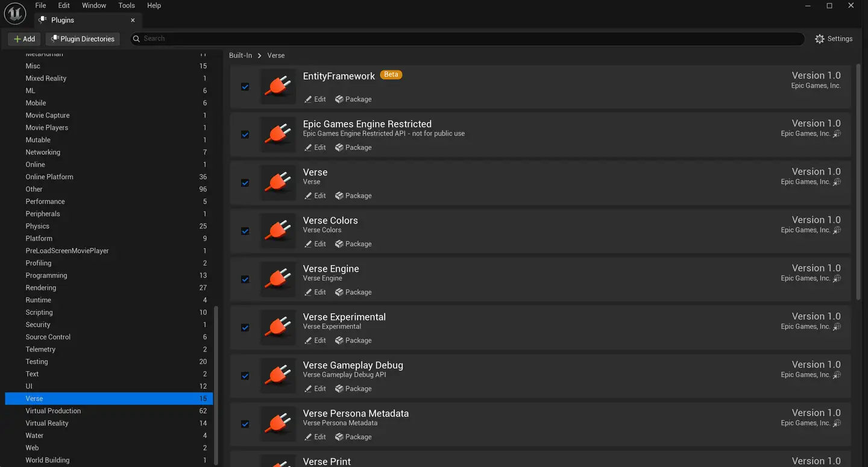Disable the Verse Engine plugin checkbox
This screenshot has width=868, height=467.
(245, 280)
